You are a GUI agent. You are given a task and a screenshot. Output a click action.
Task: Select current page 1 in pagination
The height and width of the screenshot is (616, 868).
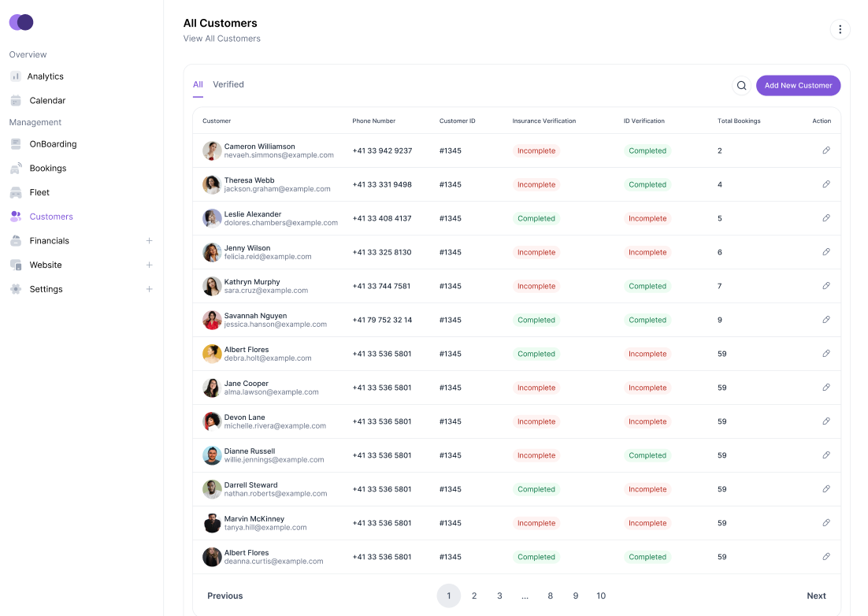[448, 596]
